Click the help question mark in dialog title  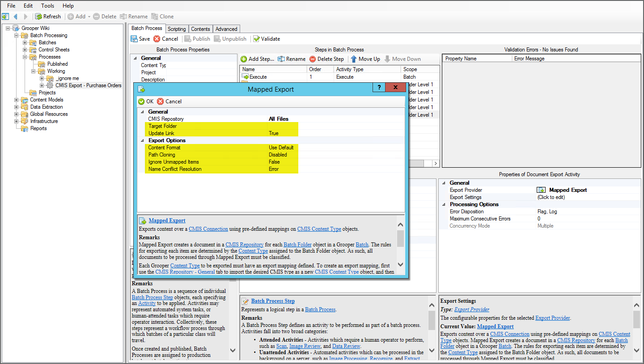click(x=379, y=88)
